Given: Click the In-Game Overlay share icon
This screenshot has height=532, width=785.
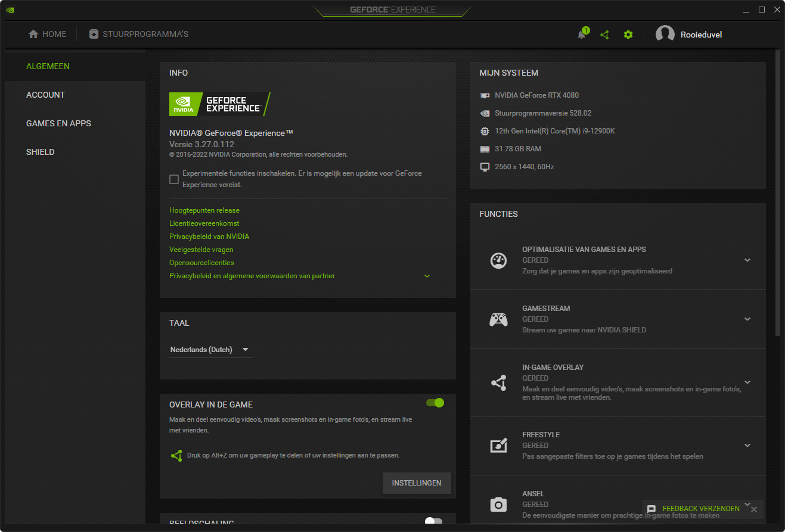Looking at the screenshot, I should (x=498, y=382).
